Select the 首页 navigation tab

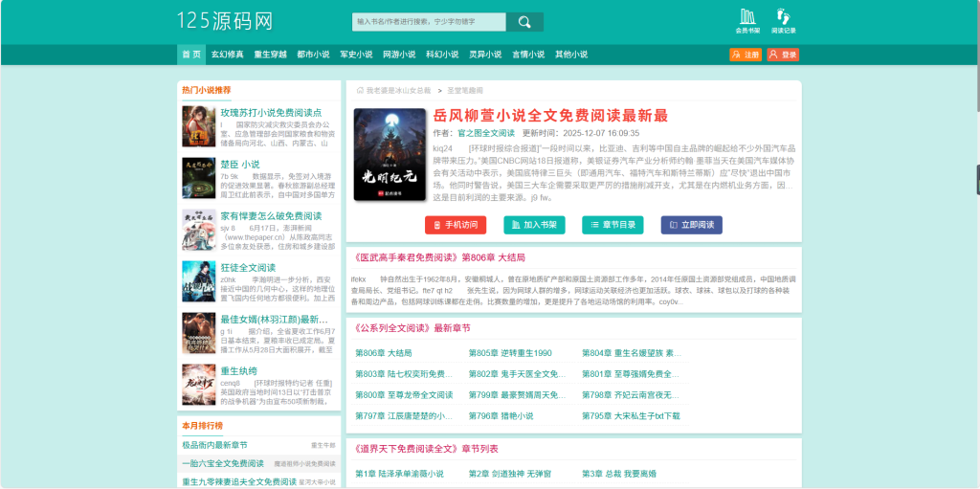click(191, 55)
